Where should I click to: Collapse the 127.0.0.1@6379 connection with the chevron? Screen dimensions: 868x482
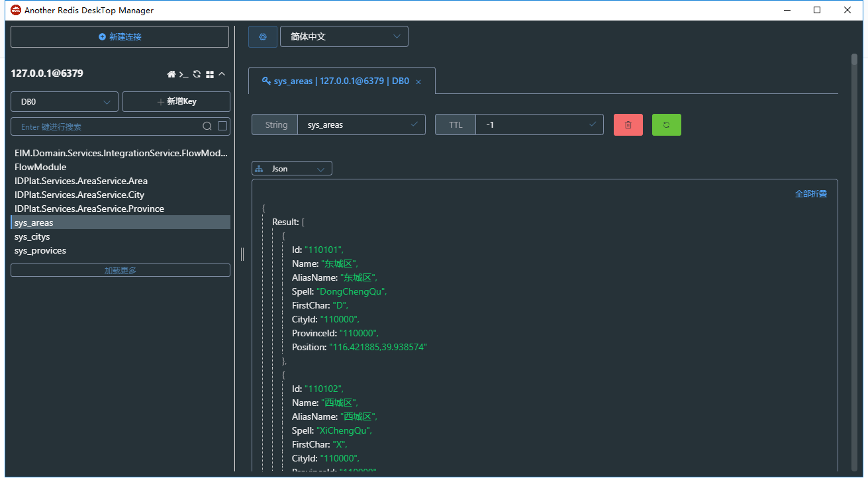(222, 74)
